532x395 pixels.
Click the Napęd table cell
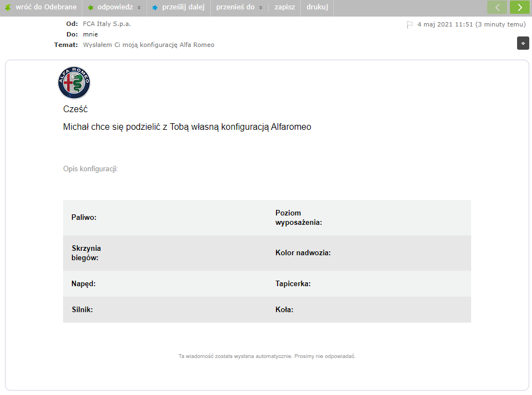[x=165, y=284]
